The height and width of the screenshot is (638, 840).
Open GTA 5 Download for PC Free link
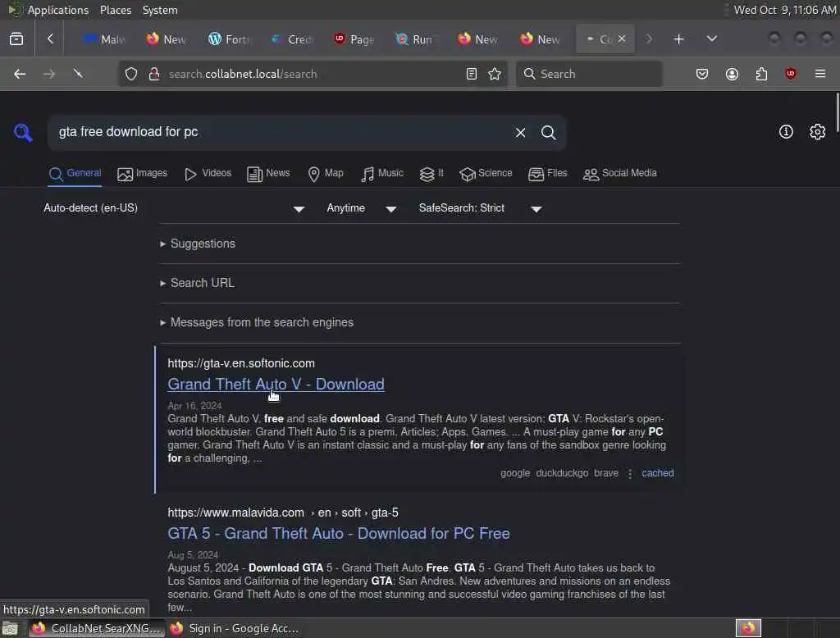tap(339, 534)
